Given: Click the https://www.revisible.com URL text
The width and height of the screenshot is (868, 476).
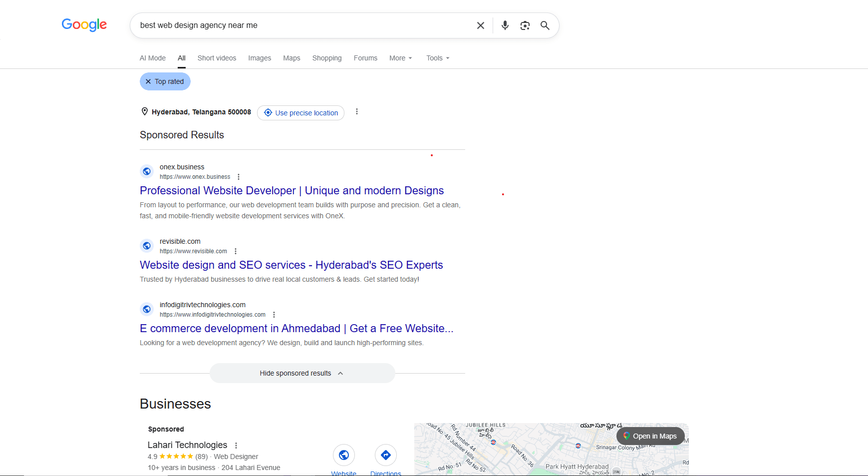Looking at the screenshot, I should point(193,251).
